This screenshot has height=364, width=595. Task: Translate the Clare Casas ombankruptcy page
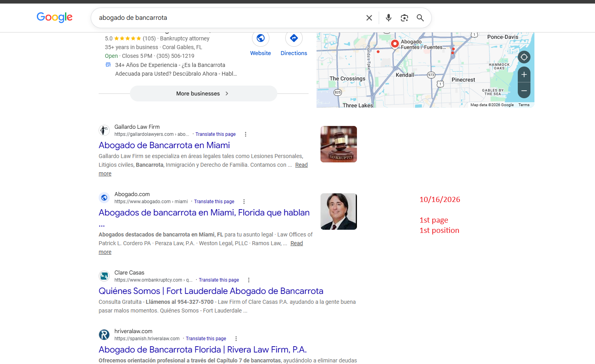pos(219,280)
